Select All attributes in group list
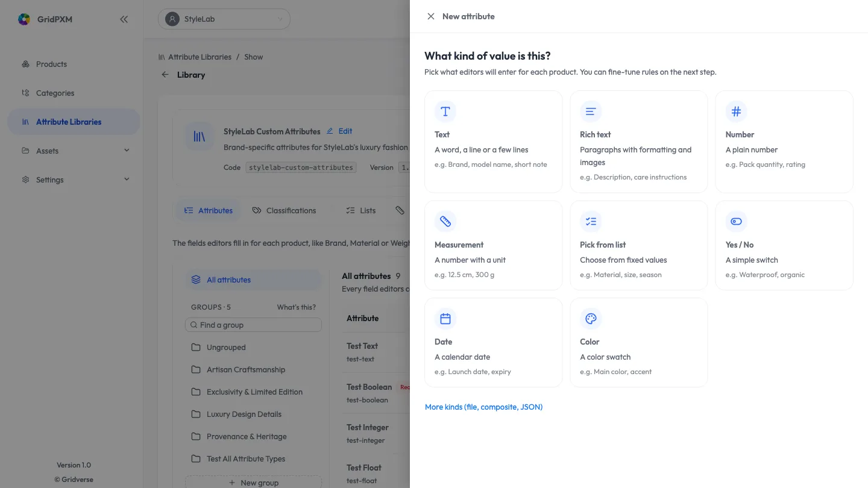 pos(253,280)
